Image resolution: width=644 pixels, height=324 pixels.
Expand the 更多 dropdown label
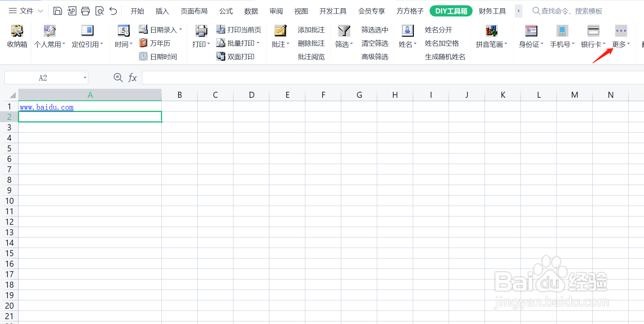point(621,44)
